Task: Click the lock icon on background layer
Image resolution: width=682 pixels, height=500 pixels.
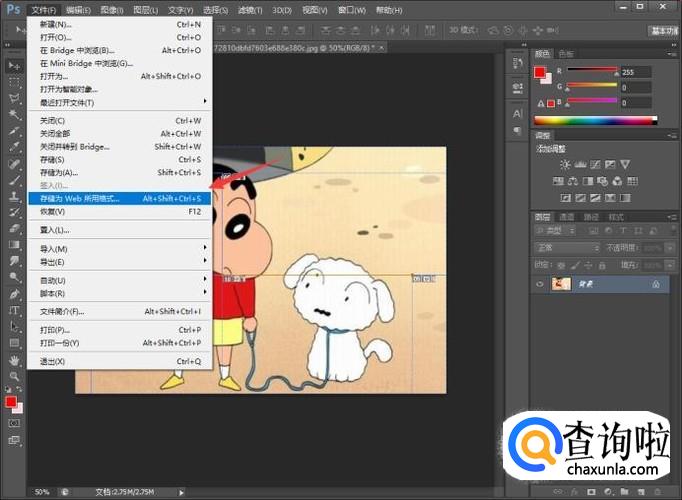Action: [656, 284]
